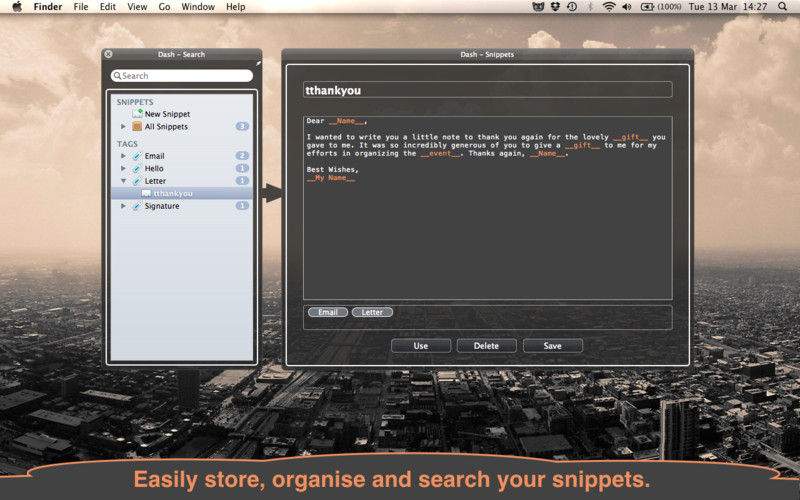Click the cat face menu bar icon
This screenshot has height=500, width=800.
[x=538, y=7]
